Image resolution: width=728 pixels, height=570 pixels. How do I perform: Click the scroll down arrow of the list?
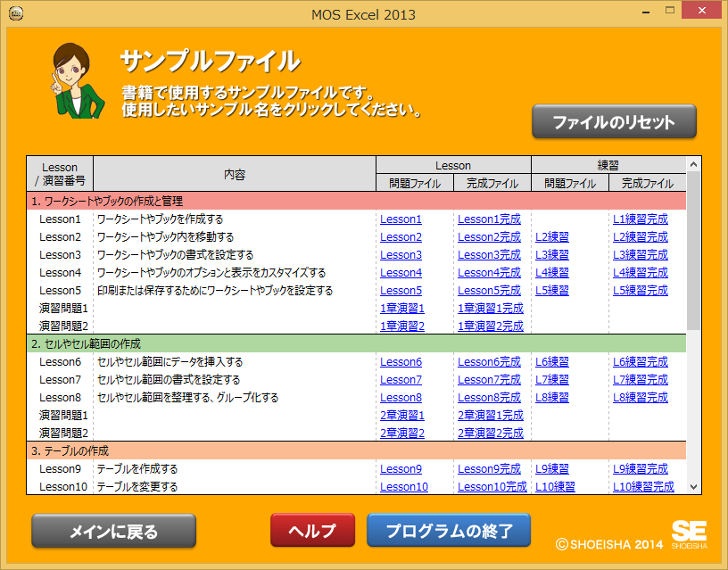693,487
